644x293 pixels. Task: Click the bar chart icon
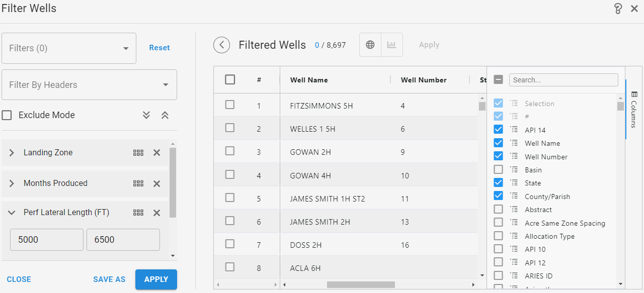[391, 45]
